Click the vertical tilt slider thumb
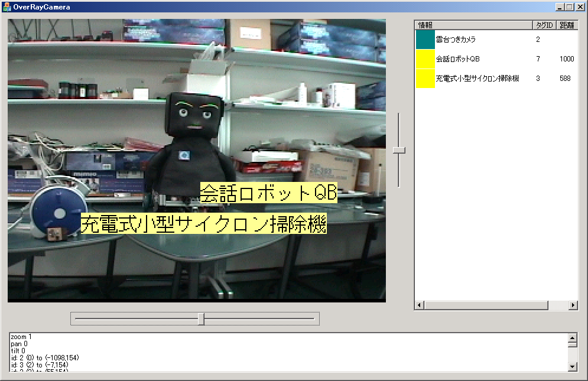The height and width of the screenshot is (381, 588). tap(399, 151)
